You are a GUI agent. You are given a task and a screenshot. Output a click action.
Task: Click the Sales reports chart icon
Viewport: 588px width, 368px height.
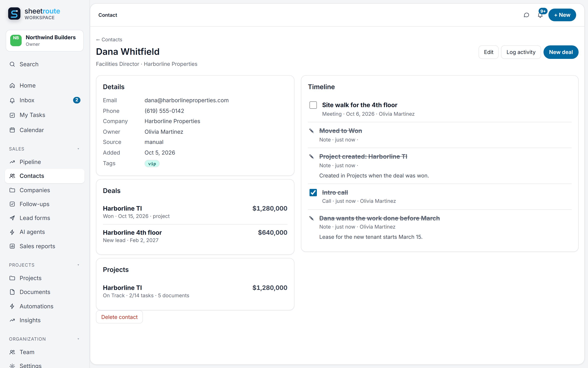(x=12, y=246)
